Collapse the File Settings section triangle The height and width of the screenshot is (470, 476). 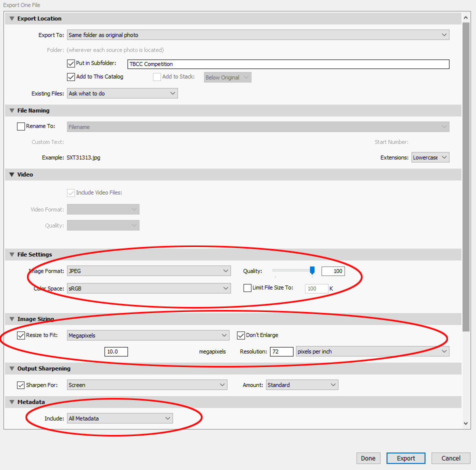tap(11, 254)
